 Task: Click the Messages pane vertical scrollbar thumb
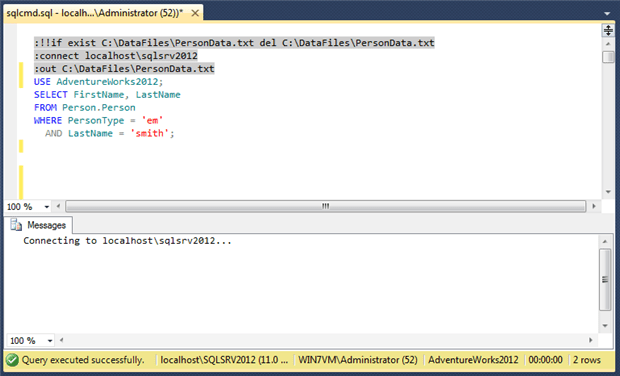[x=605, y=280]
